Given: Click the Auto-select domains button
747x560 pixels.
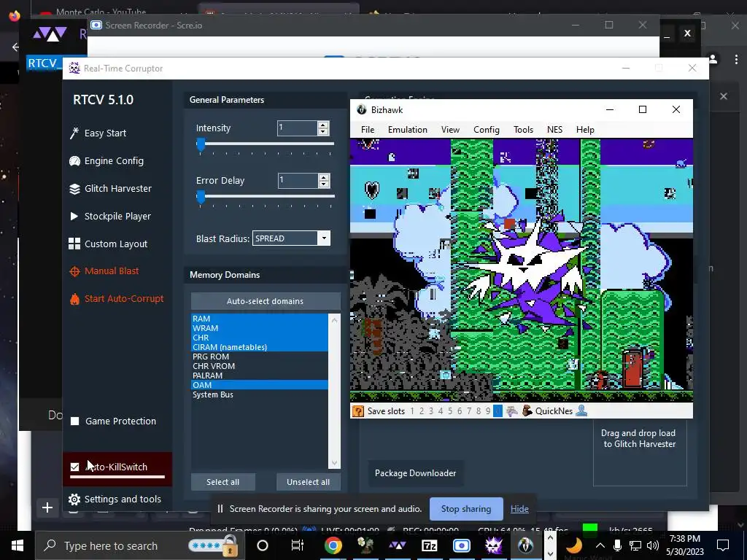Looking at the screenshot, I should coord(266,301).
